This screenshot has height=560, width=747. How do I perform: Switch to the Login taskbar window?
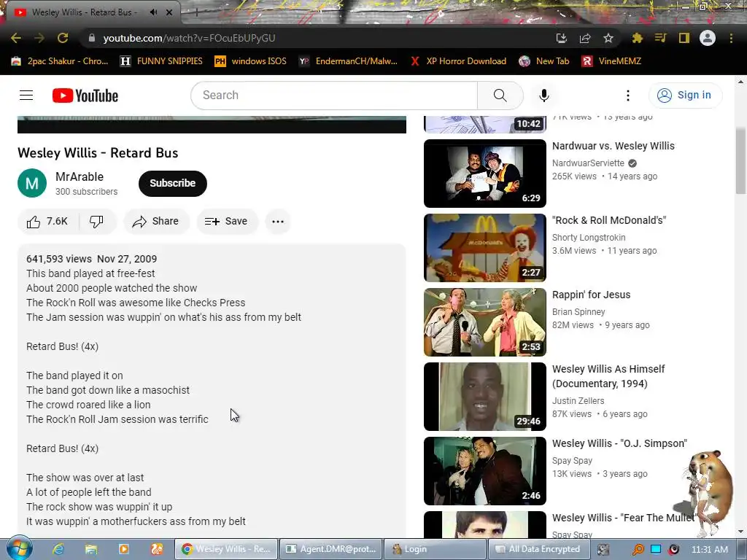(435, 550)
